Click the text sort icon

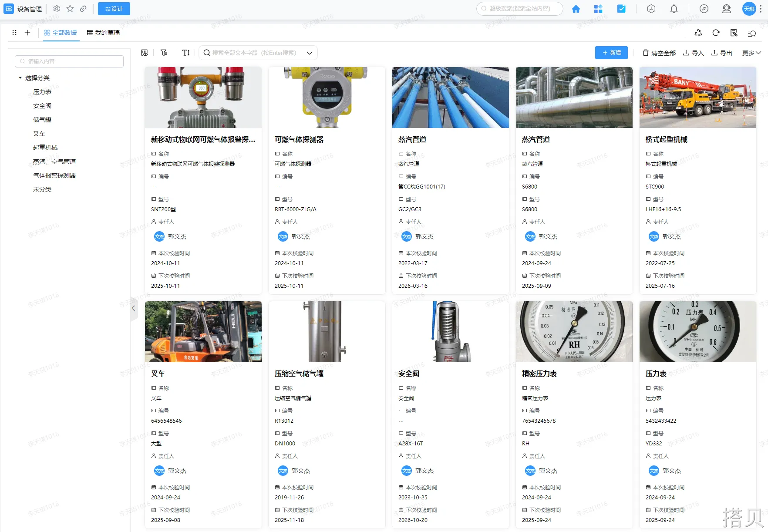[186, 53]
